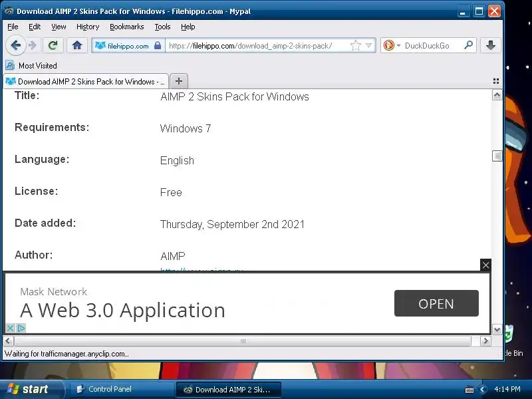Click the Mypal window title bar icon

9,11
